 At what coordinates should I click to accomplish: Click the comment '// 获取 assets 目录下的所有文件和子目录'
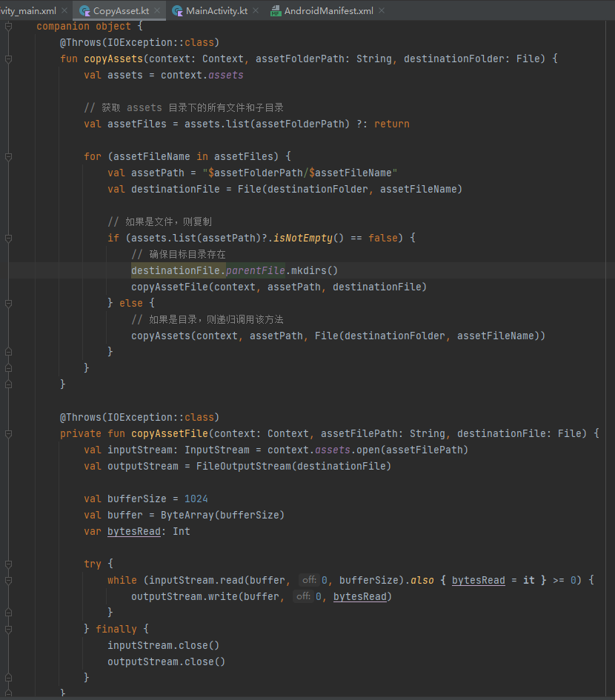pyautogui.click(x=184, y=107)
